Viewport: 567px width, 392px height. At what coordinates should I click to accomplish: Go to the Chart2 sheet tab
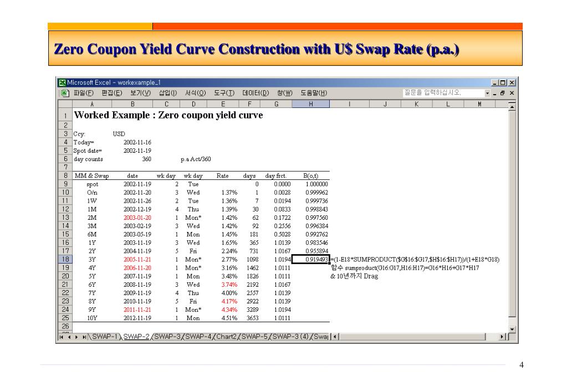pos(226,337)
